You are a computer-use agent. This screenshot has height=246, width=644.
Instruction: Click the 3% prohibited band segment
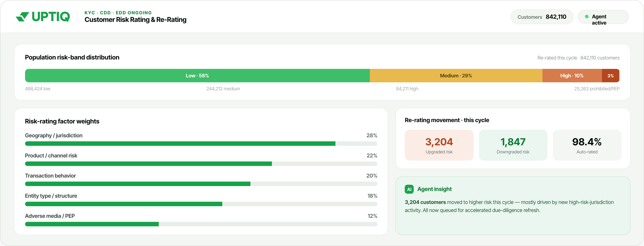pyautogui.click(x=610, y=76)
